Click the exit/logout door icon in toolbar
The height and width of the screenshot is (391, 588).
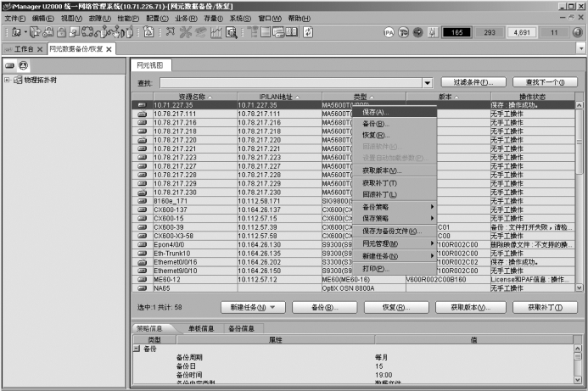[x=35, y=32]
